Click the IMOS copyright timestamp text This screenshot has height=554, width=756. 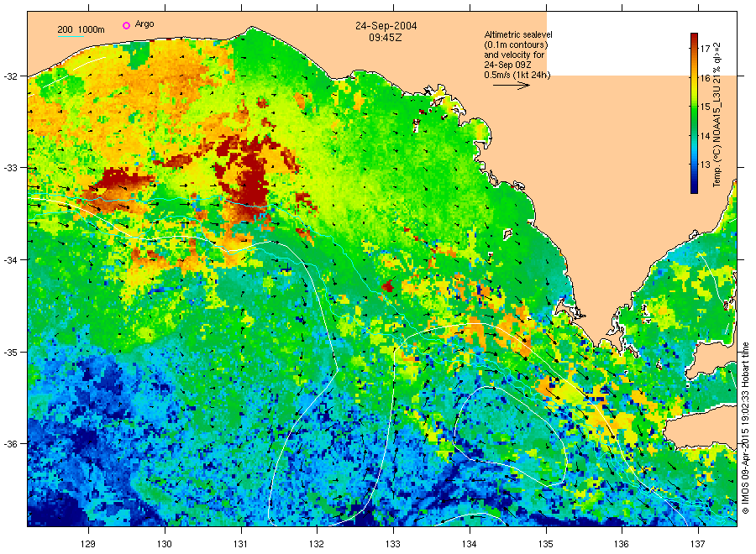tap(745, 428)
